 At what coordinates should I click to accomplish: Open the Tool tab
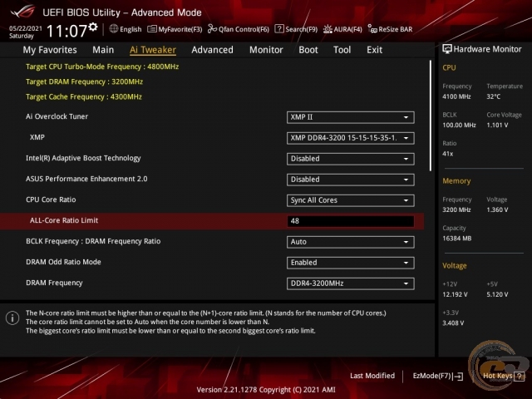[342, 50]
